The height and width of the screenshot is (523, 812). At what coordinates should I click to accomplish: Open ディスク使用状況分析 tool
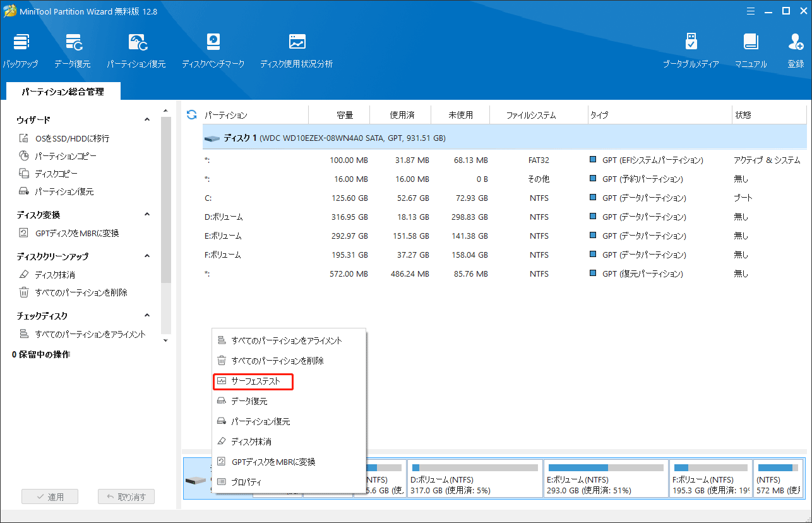[297, 51]
